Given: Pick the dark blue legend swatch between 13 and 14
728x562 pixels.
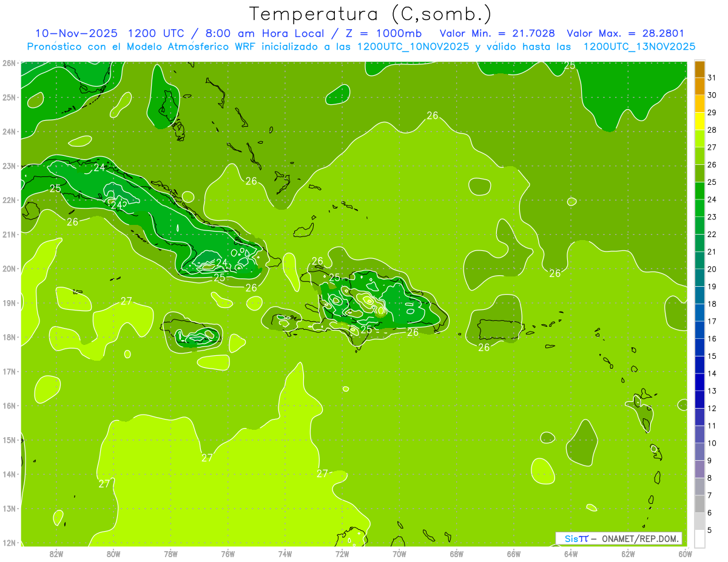Looking at the screenshot, I should [699, 382].
